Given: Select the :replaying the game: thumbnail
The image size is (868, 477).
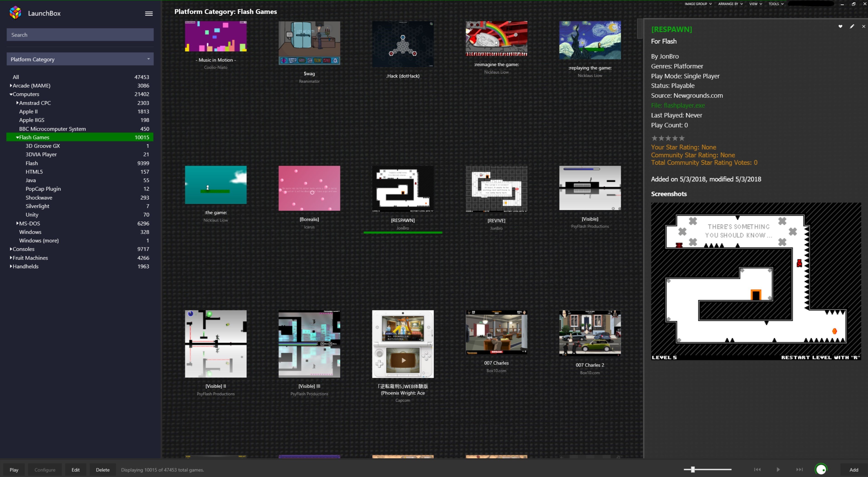Looking at the screenshot, I should click(590, 40).
